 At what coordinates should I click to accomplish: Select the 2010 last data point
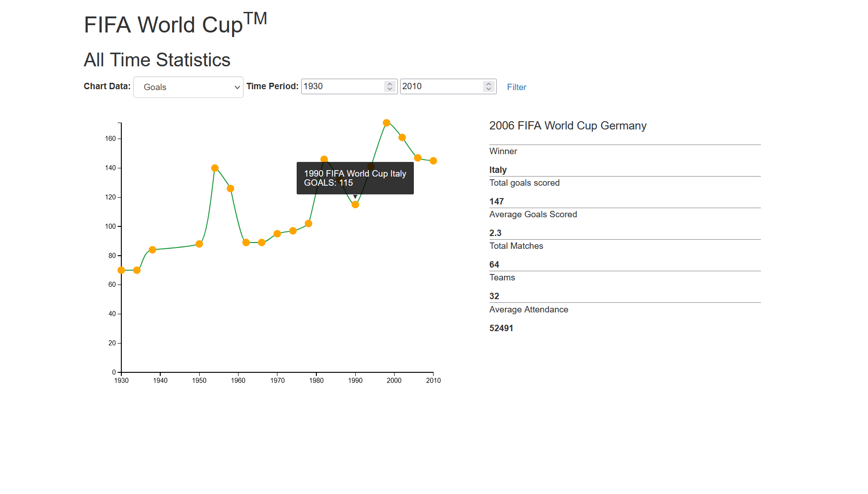click(434, 161)
